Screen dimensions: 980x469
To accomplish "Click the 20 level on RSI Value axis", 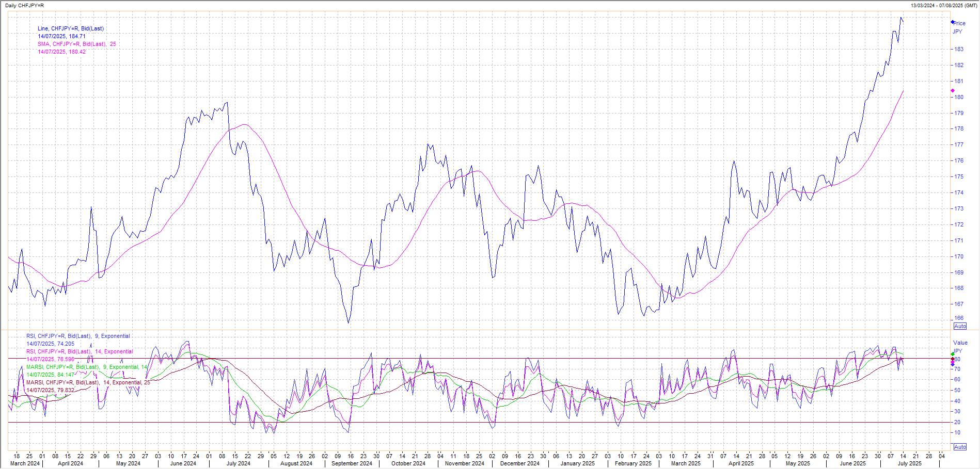I will tap(957, 422).
